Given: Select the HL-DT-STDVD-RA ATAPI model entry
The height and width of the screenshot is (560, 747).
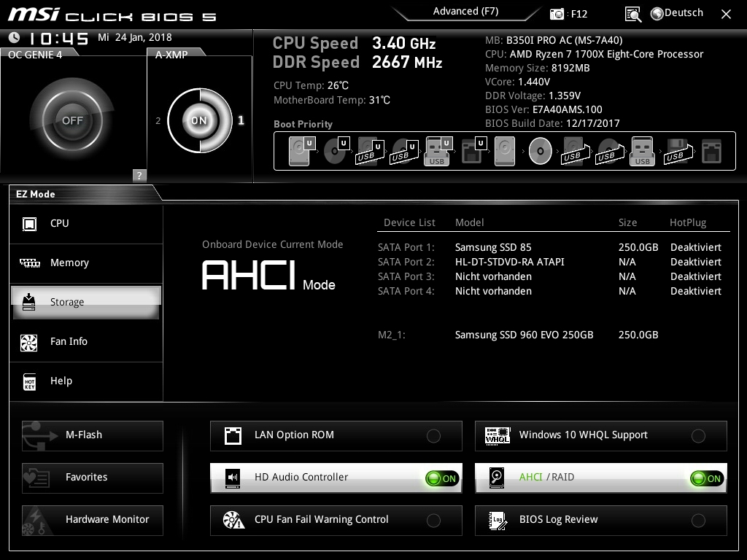Looking at the screenshot, I should [x=510, y=262].
